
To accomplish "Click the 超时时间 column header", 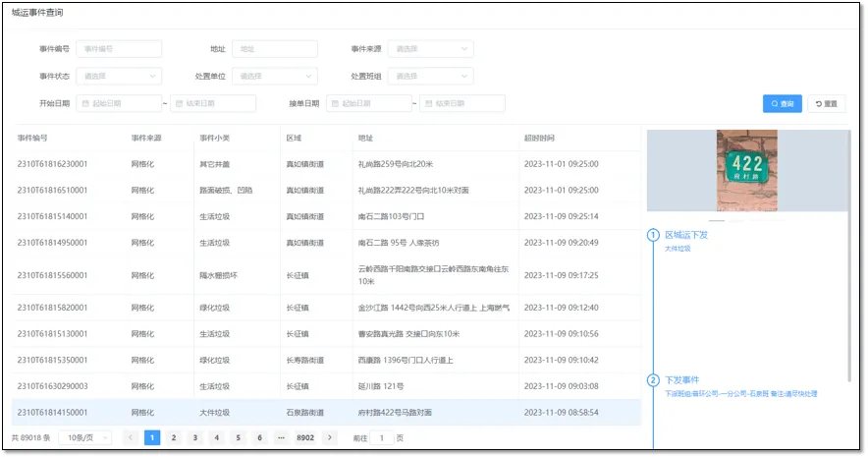I will (x=539, y=138).
